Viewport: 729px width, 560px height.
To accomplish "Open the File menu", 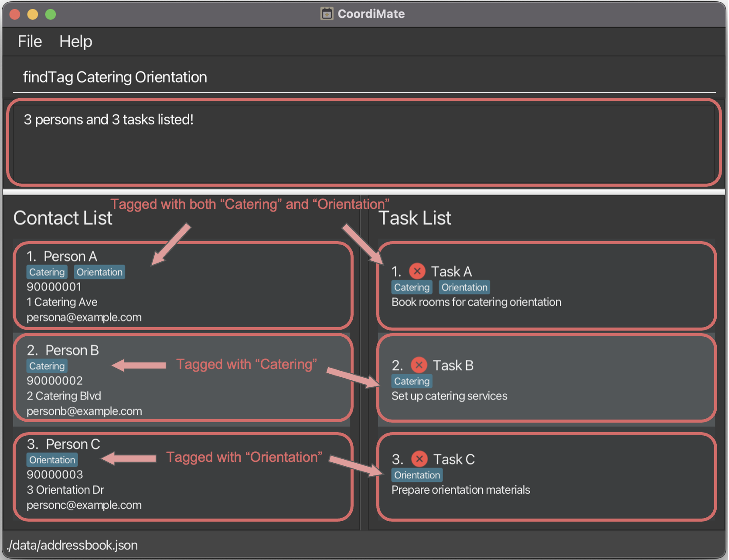I will click(x=30, y=41).
